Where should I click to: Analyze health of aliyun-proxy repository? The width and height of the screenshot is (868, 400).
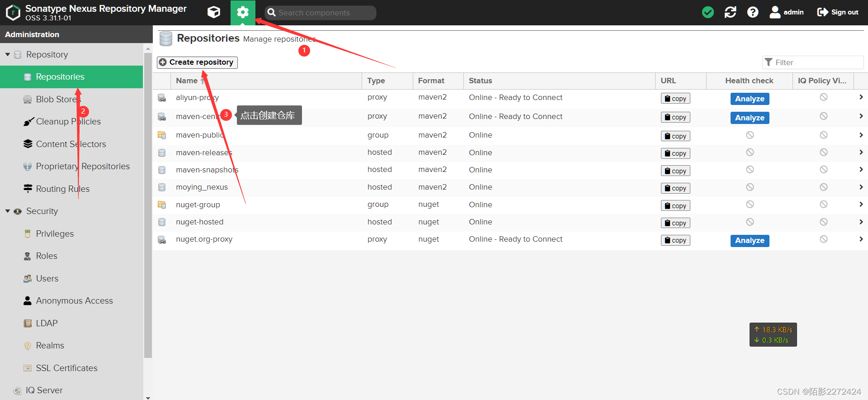750,99
